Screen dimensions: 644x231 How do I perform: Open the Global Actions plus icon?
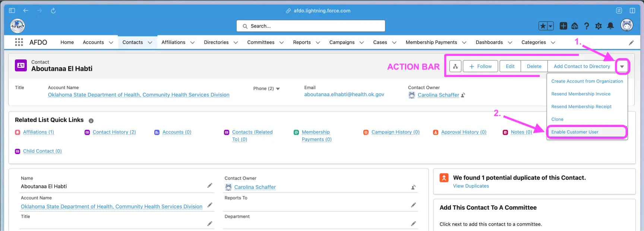tap(563, 26)
